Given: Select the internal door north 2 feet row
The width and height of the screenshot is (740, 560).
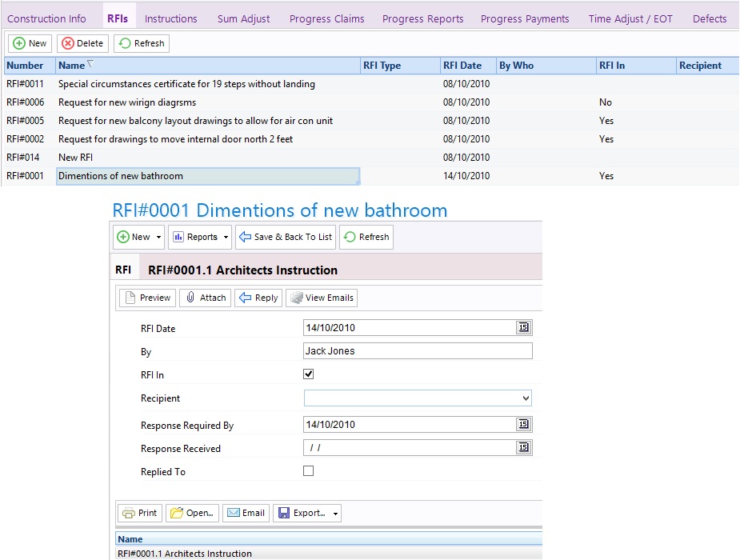Looking at the screenshot, I should coord(371,139).
